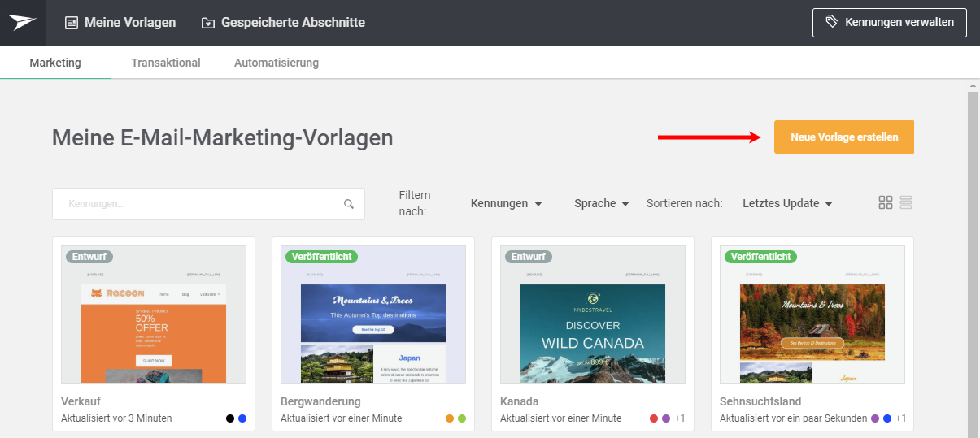Click 'Meine E-Mail-Marketing-Vorlagen' heading
Screen dimensions: 980x438
[x=223, y=137]
